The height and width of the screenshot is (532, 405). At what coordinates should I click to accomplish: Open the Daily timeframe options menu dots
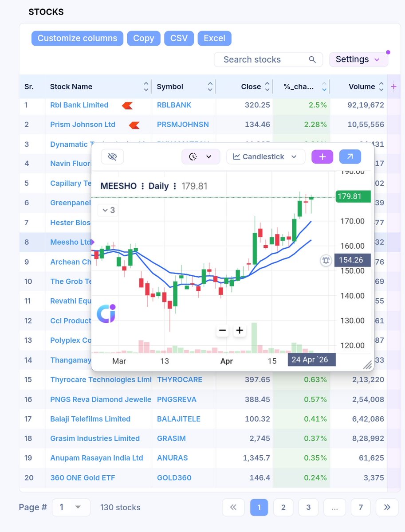pyautogui.click(x=175, y=186)
